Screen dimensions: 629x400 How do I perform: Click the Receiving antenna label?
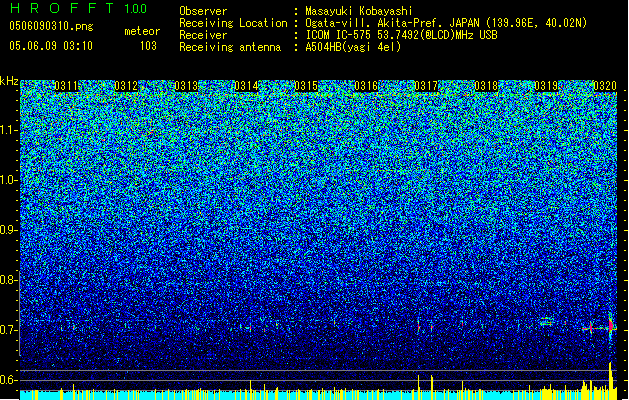click(x=230, y=47)
